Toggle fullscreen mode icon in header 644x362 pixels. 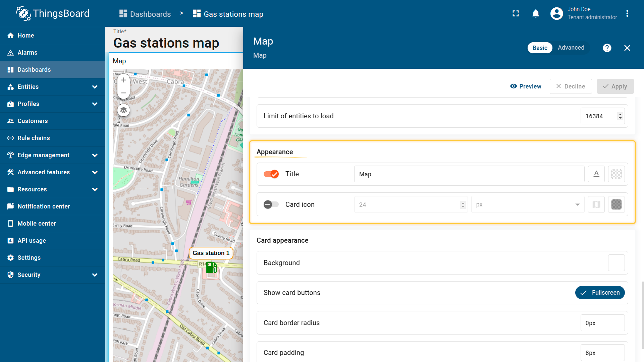(516, 14)
